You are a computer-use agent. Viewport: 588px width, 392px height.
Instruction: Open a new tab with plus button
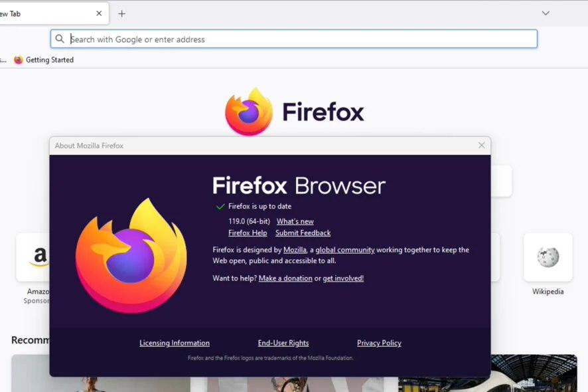(121, 14)
